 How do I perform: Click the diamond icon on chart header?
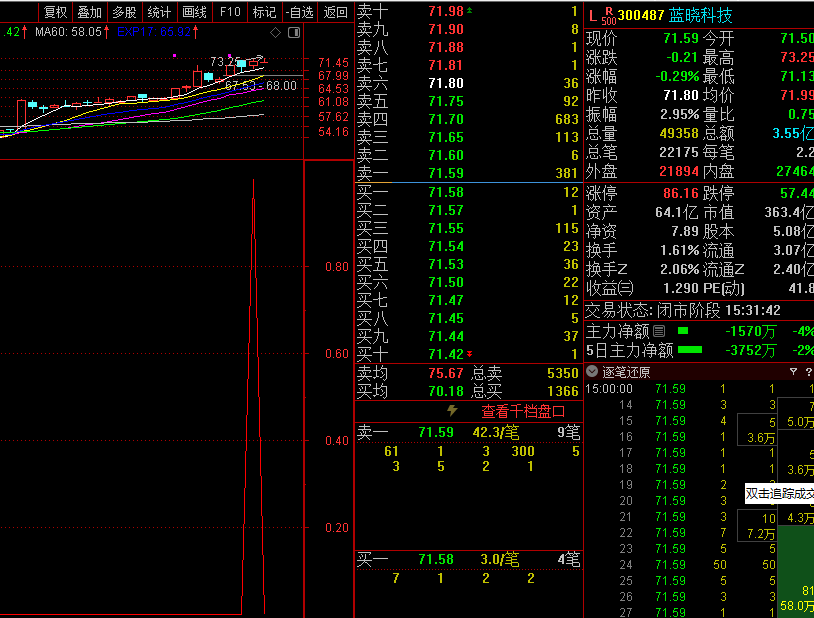pos(275,32)
